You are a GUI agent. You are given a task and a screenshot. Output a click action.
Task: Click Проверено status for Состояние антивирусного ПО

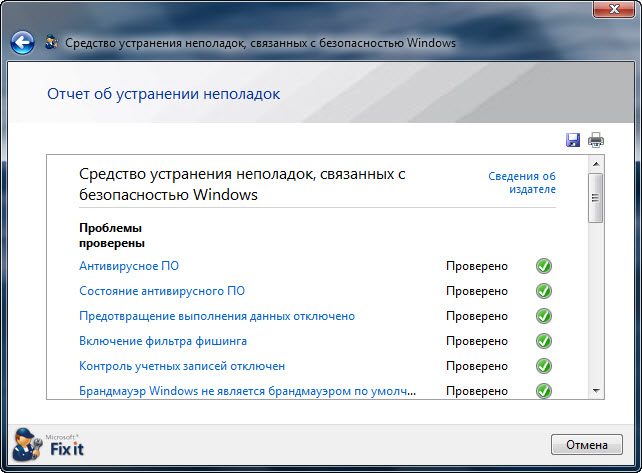(477, 291)
